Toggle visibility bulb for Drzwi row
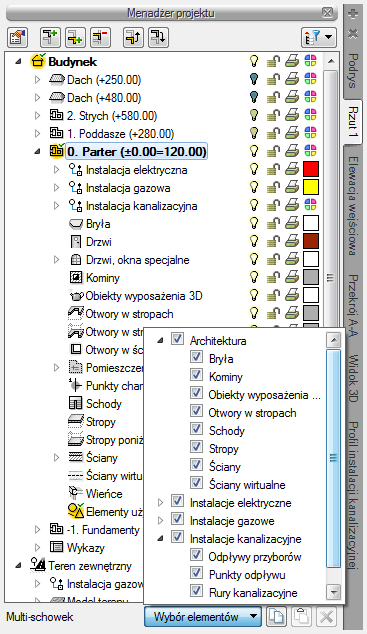 253,241
